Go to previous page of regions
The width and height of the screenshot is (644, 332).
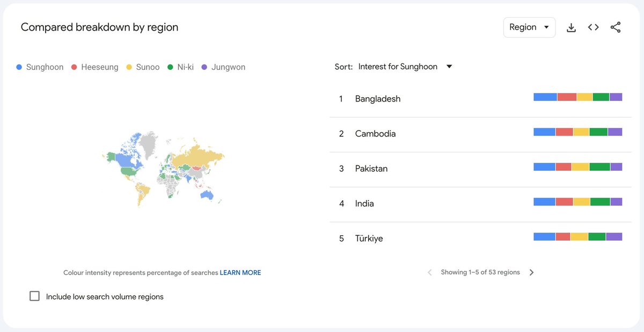click(x=429, y=272)
